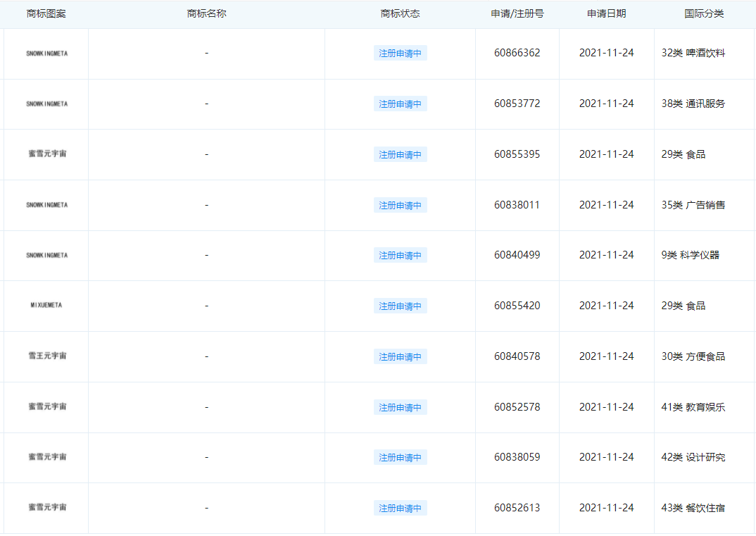Select application number 60852613
This screenshot has height=536, width=756.
[517, 508]
